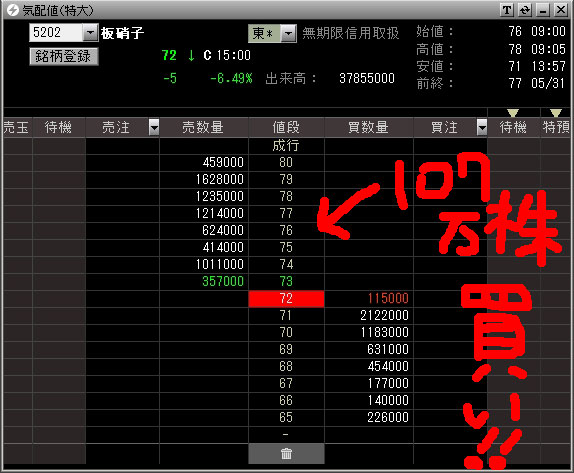Select the 買数量 column header
Image resolution: width=574 pixels, height=473 pixels.
[x=369, y=127]
